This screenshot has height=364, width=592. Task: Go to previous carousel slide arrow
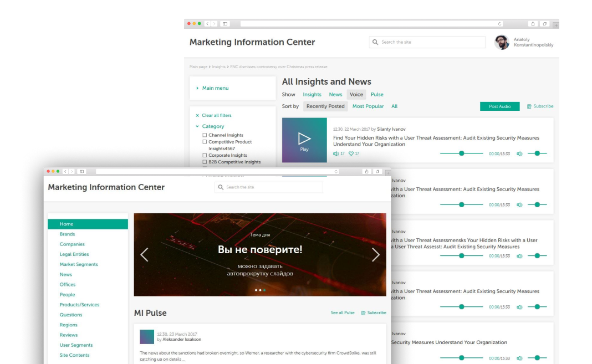(144, 255)
